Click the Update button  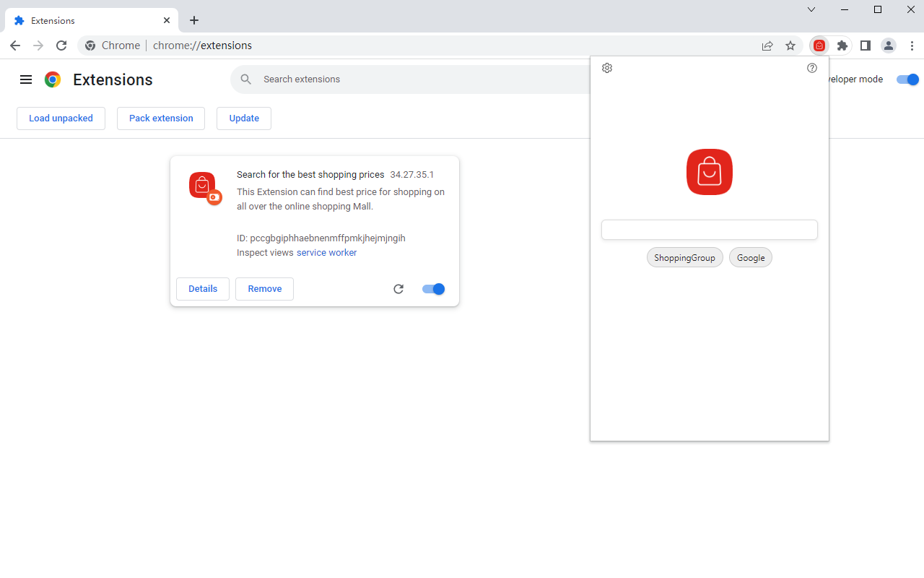[244, 118]
